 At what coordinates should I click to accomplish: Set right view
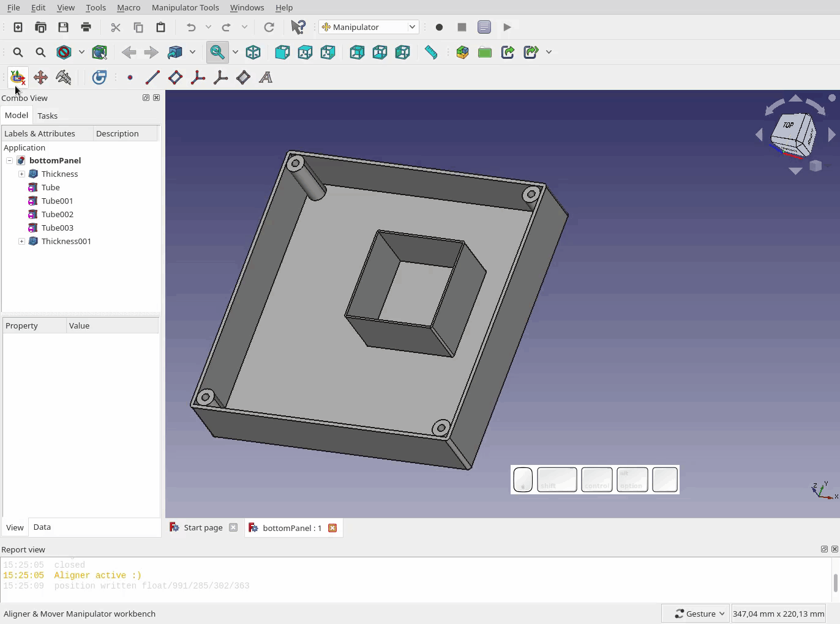coord(328,52)
